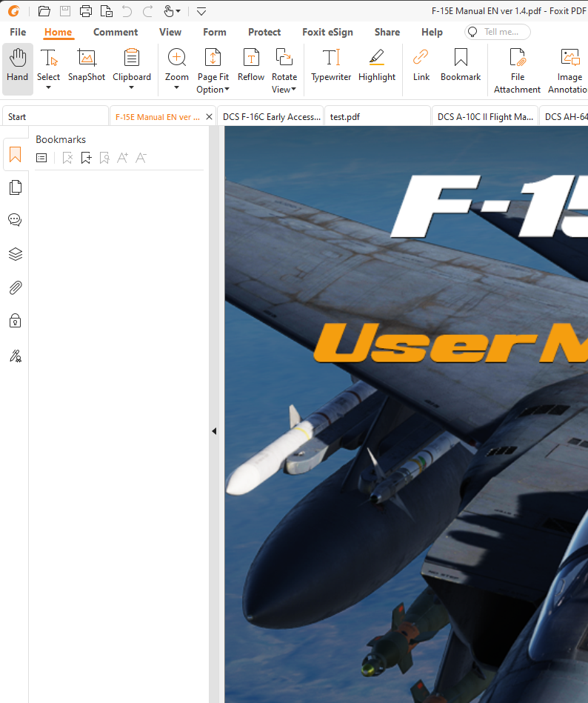
Task: Print the document via printer icon
Action: pyautogui.click(x=86, y=11)
